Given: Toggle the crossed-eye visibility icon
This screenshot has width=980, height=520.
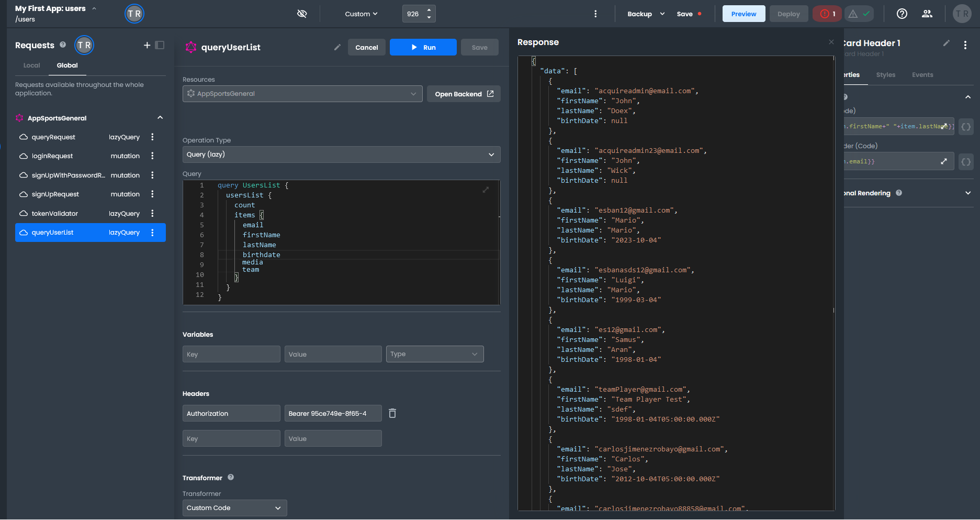Looking at the screenshot, I should 302,14.
